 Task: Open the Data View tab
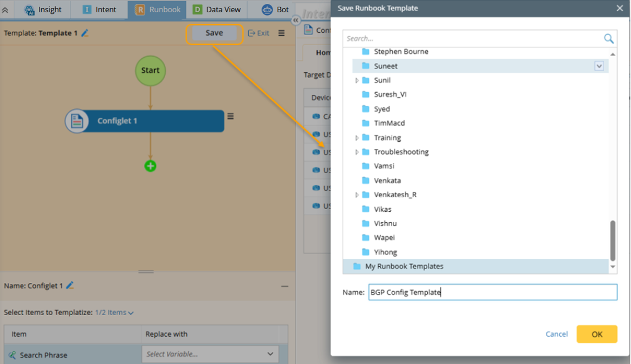216,9
